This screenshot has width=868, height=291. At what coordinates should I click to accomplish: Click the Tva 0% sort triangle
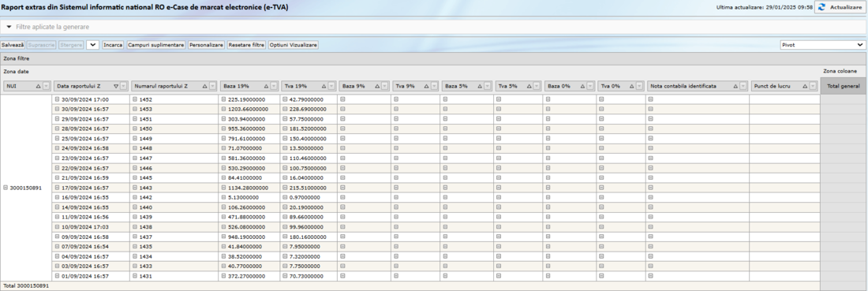tap(630, 86)
